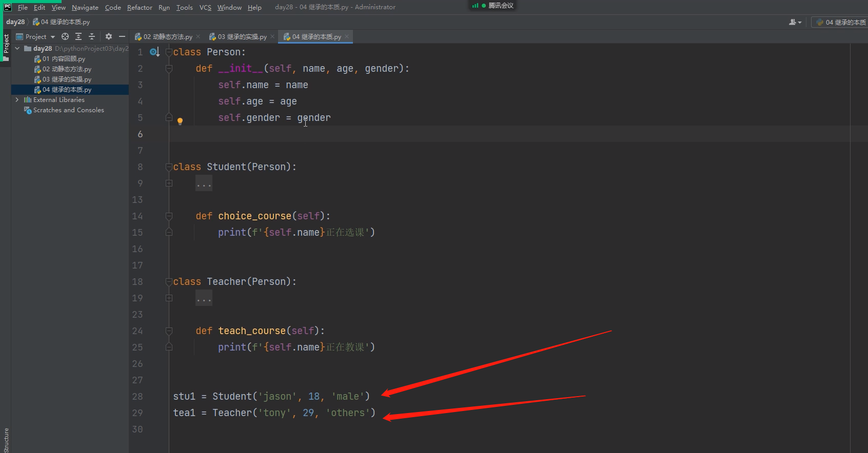Open the Edit menu

[40, 7]
